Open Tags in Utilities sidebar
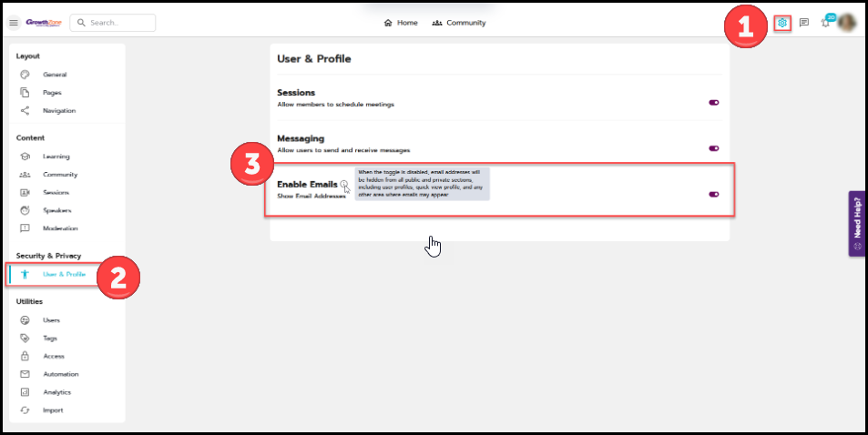Viewport: 868px width, 435px height. [x=50, y=338]
